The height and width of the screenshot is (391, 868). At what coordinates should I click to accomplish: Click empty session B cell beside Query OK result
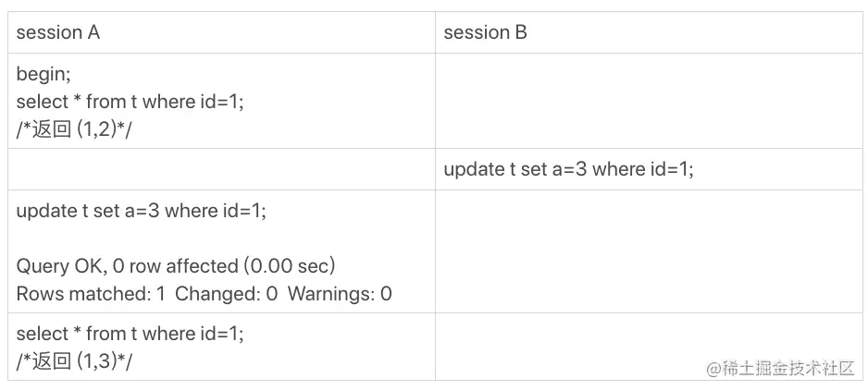(649, 251)
